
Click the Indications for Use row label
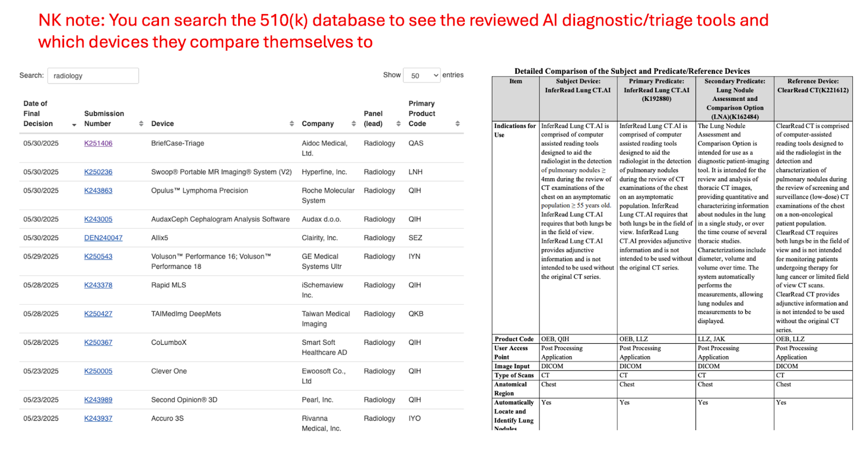click(515, 130)
